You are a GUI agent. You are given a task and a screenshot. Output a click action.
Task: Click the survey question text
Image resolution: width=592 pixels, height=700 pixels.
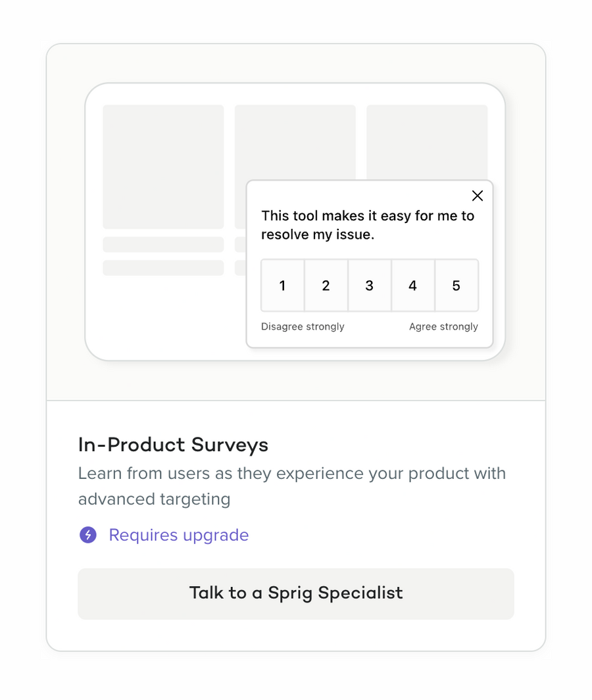click(x=368, y=224)
